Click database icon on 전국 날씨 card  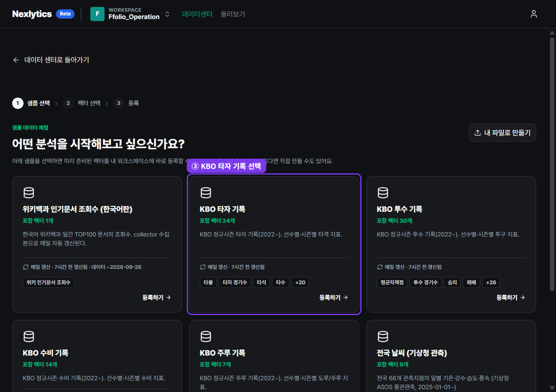[383, 337]
